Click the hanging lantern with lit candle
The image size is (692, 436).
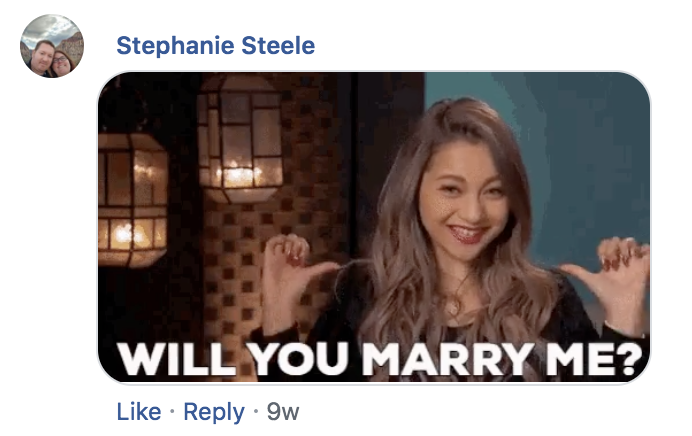(239, 141)
